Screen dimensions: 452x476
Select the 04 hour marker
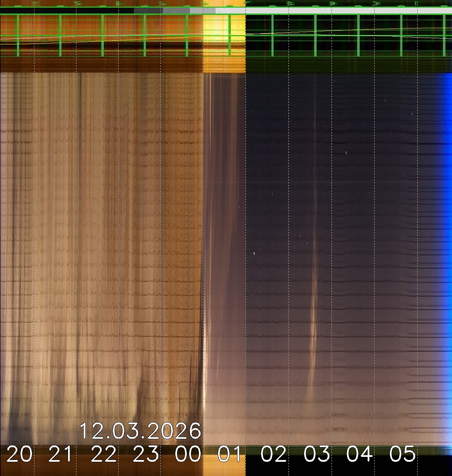[x=360, y=454]
